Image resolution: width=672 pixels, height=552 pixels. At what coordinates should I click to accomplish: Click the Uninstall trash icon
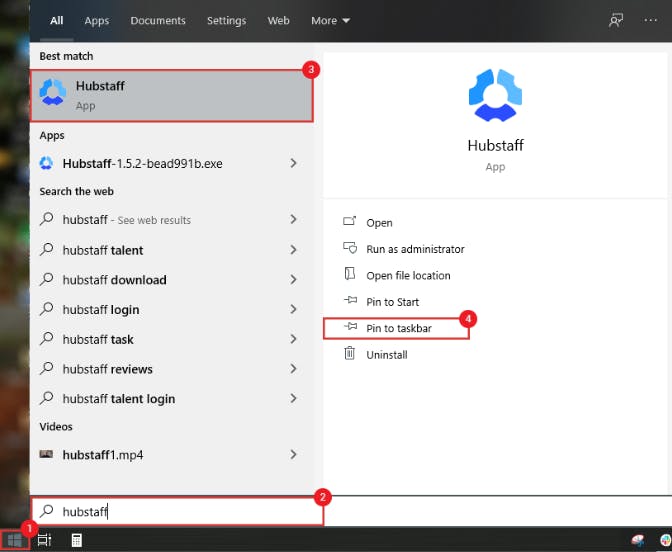(350, 353)
